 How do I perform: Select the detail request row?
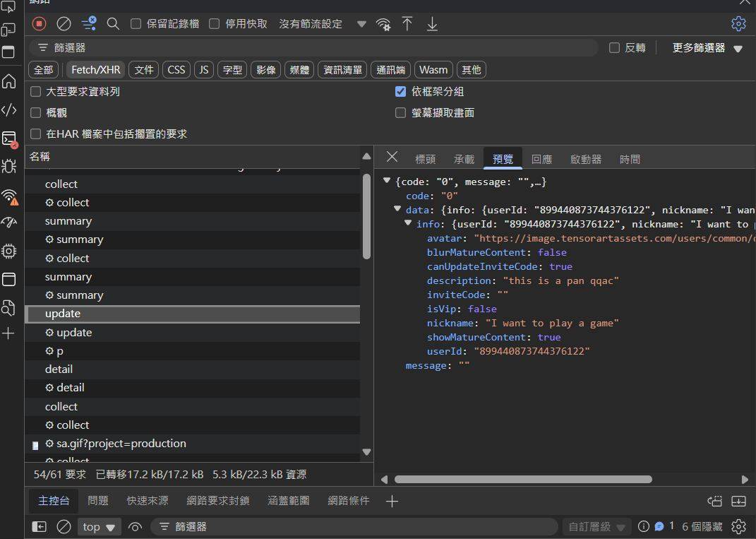click(59, 369)
